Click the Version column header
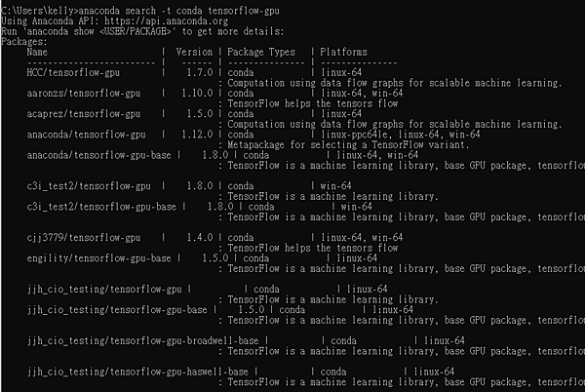The width and height of the screenshot is (585, 392). [x=194, y=52]
